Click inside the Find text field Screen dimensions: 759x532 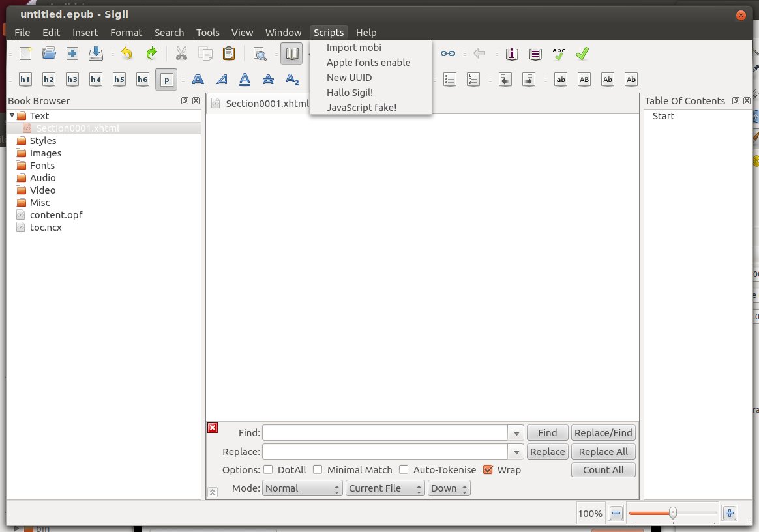coord(385,433)
